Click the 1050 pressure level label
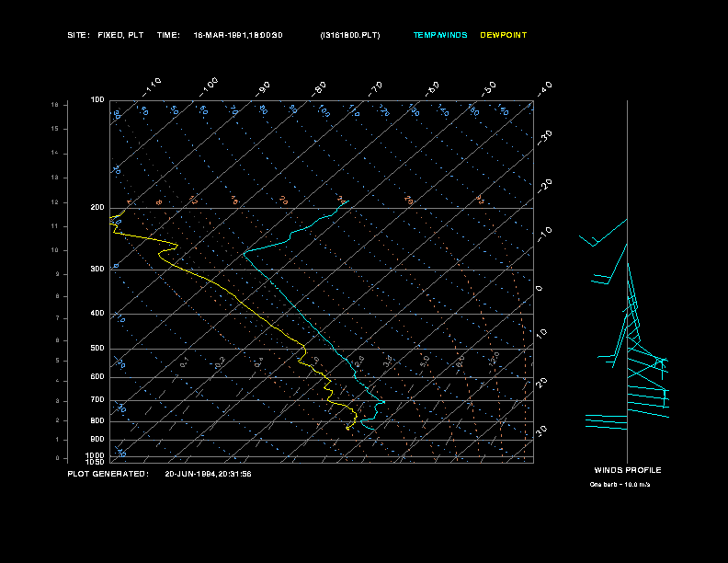Image resolution: width=728 pixels, height=563 pixels. pos(95,462)
